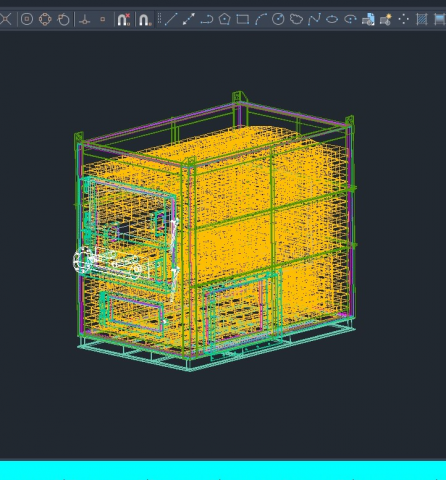This screenshot has height=480, width=446.
Task: Select the Arc tool
Action: coord(261,19)
